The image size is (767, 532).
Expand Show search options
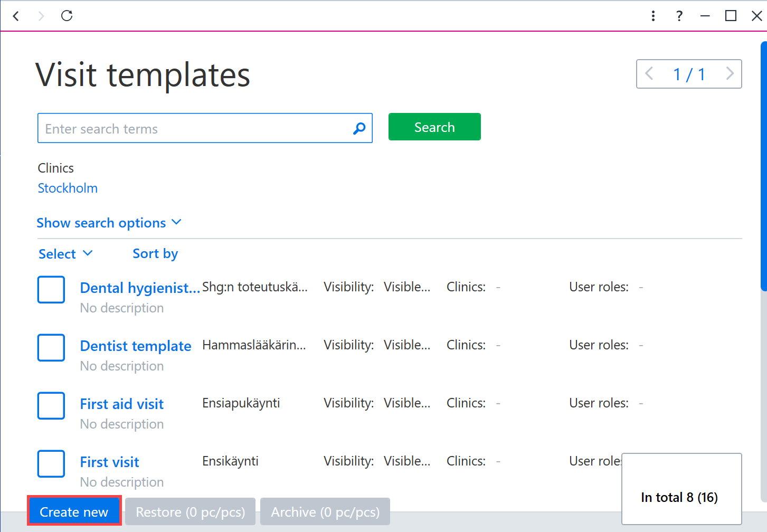click(109, 223)
